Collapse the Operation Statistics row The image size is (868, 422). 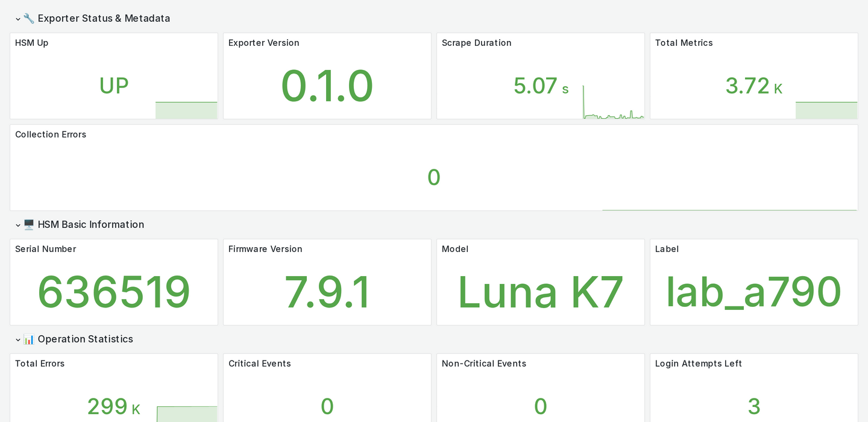[x=18, y=339]
